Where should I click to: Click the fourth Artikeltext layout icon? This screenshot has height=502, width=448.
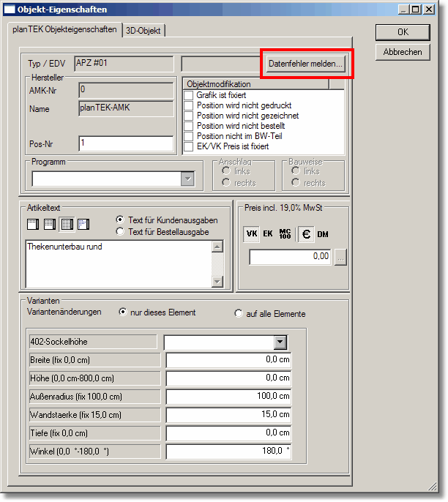tap(83, 225)
